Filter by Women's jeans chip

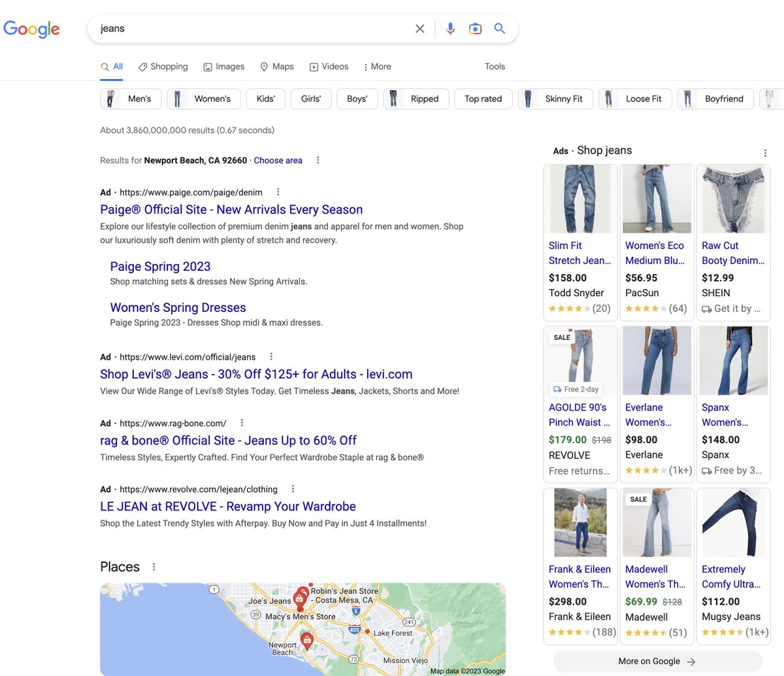204,99
